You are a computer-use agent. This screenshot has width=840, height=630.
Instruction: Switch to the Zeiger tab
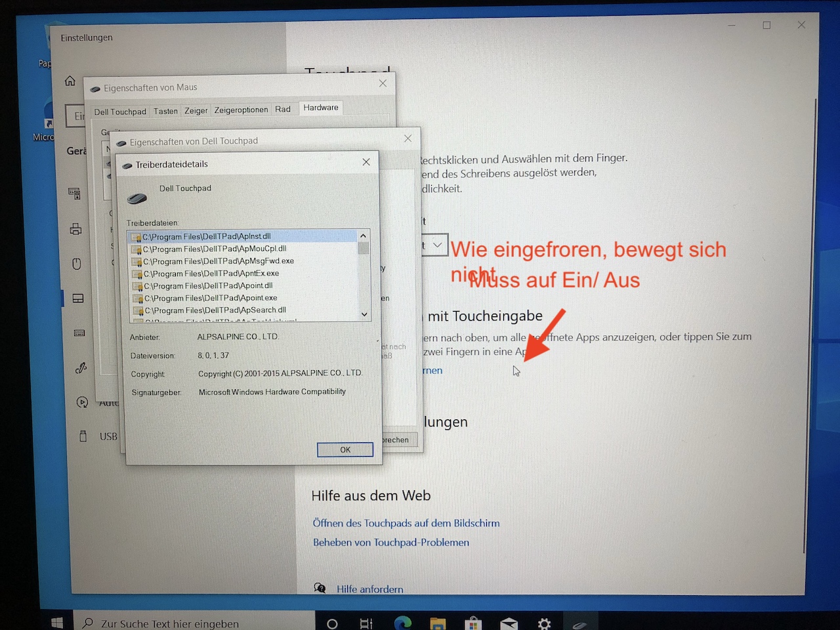coord(196,110)
